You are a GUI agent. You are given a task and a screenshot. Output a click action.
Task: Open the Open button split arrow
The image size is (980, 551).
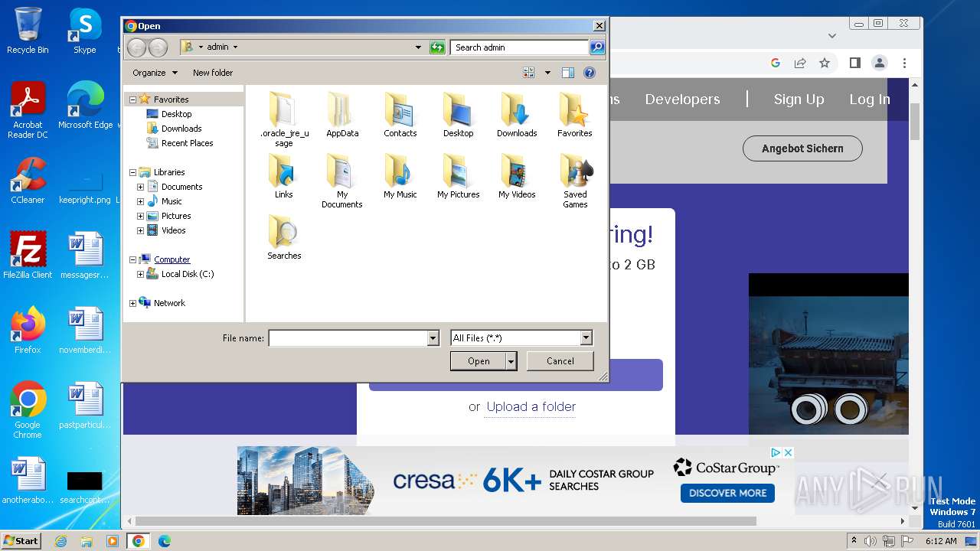click(x=511, y=361)
